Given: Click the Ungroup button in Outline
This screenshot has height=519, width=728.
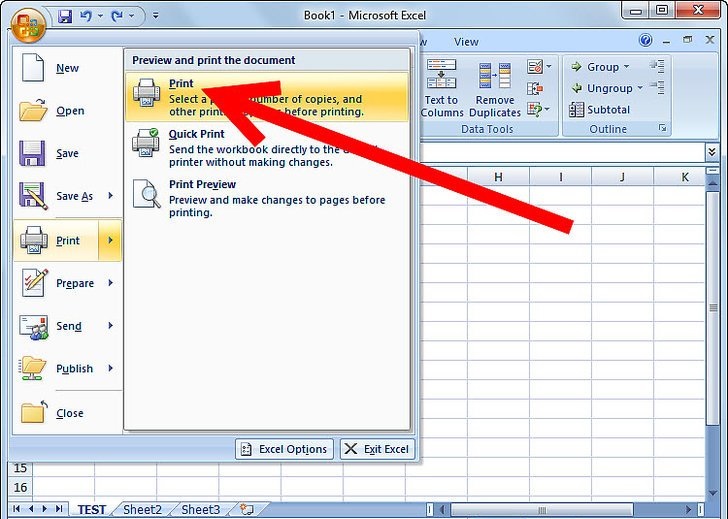Looking at the screenshot, I should click(602, 88).
